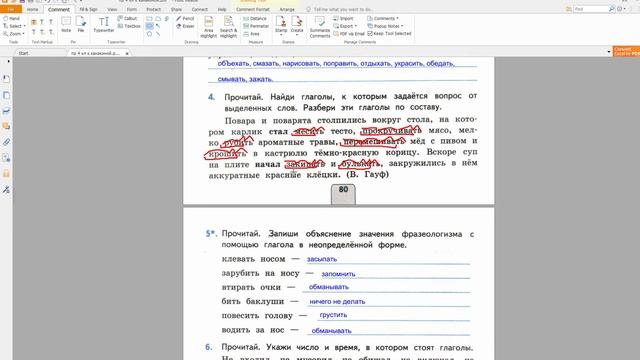Choose the Note comment tool
640x360 pixels.
66,24
